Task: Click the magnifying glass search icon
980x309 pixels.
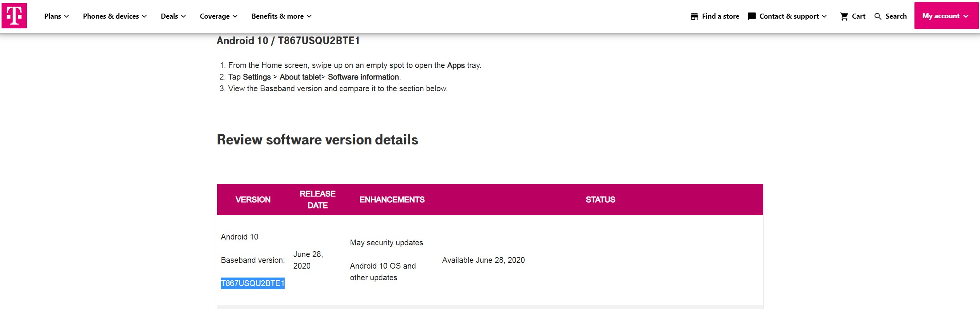Action: coord(878,16)
